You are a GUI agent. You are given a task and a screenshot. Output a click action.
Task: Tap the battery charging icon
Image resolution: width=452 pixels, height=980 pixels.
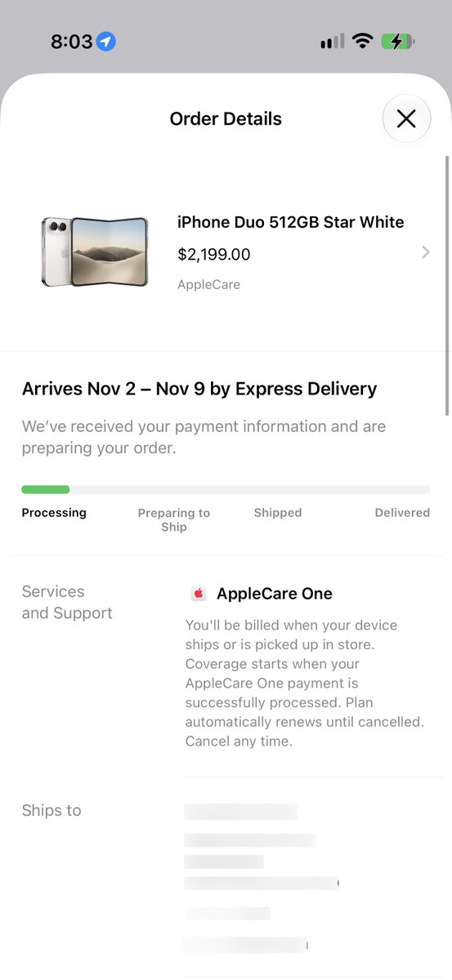coord(398,41)
